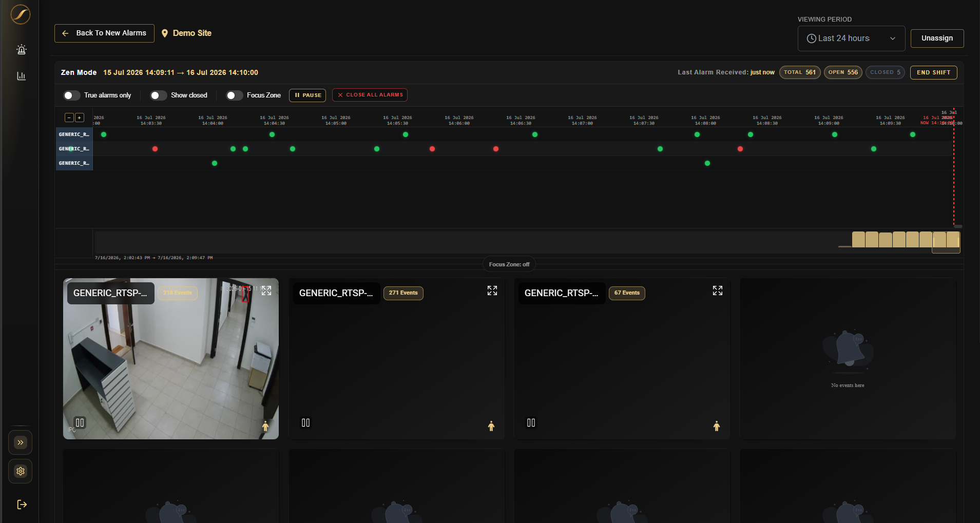
Task: Expand second camera card to fullscreen
Action: point(492,290)
